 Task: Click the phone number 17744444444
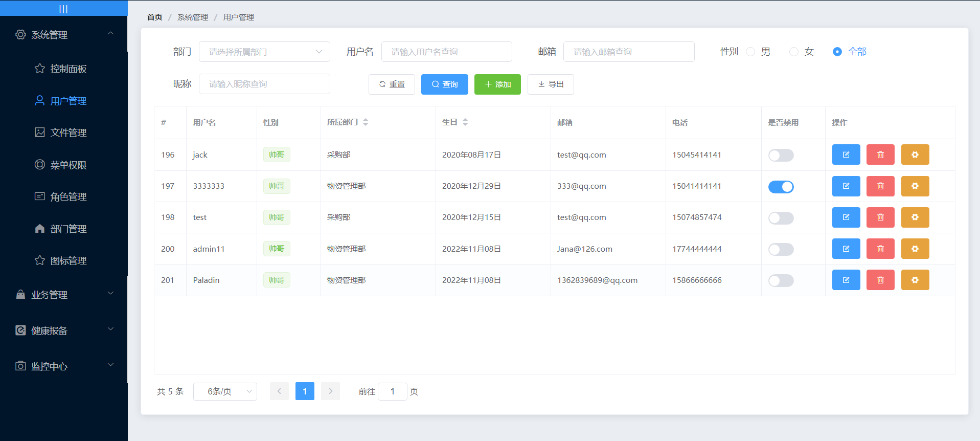[697, 249]
